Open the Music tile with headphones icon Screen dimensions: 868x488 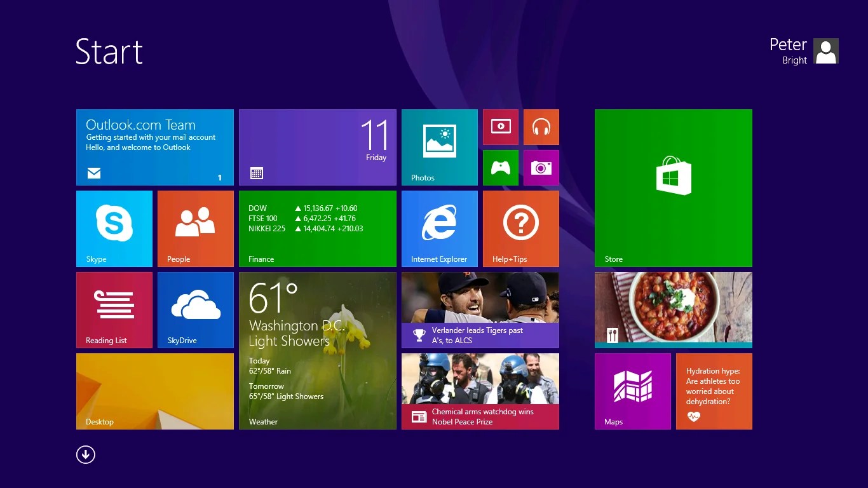[x=541, y=127]
